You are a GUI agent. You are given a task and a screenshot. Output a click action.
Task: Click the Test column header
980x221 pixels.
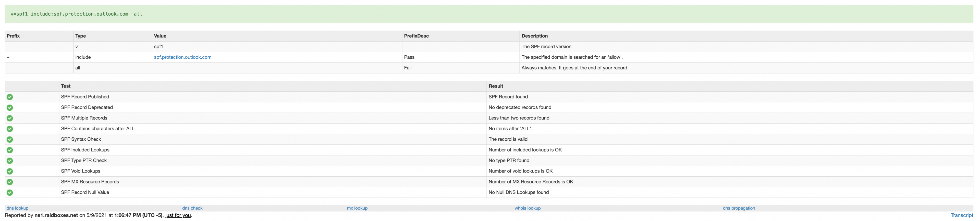pyautogui.click(x=66, y=86)
